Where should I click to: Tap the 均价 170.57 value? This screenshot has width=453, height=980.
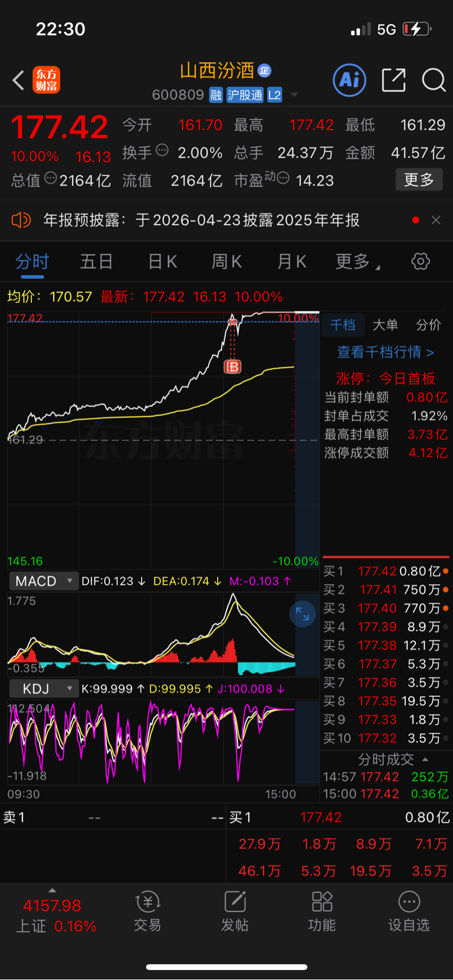pyautogui.click(x=71, y=296)
